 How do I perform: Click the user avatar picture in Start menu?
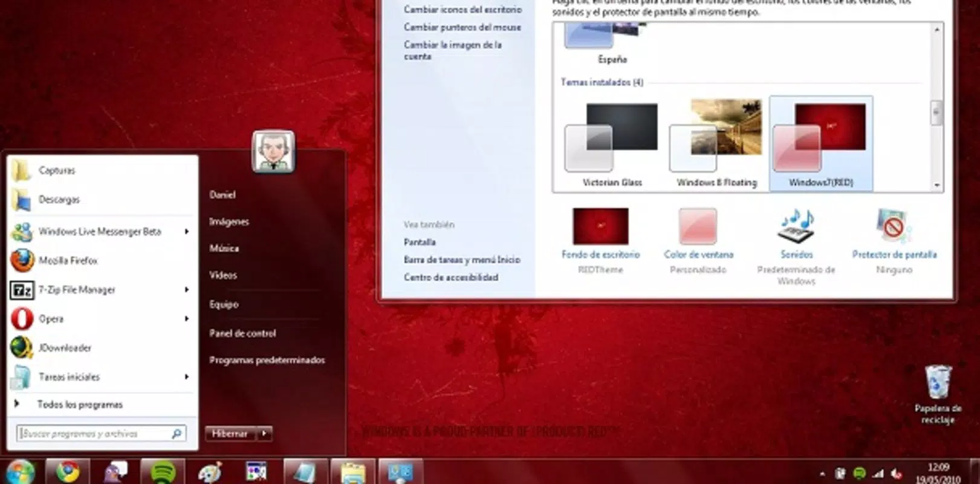click(273, 152)
